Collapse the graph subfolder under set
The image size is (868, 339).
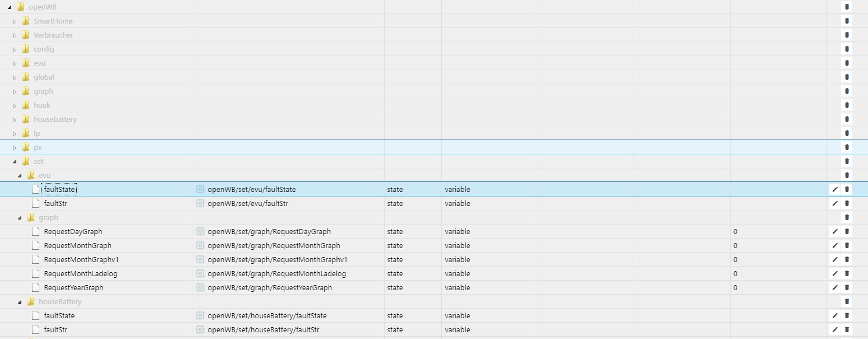(x=20, y=218)
